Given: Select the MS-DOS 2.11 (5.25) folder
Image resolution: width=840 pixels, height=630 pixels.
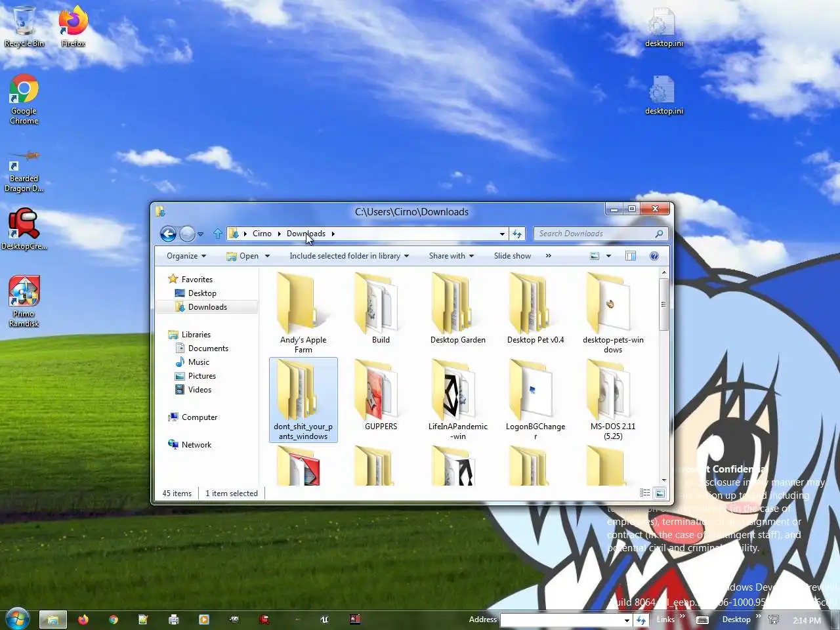Looking at the screenshot, I should point(613,400).
